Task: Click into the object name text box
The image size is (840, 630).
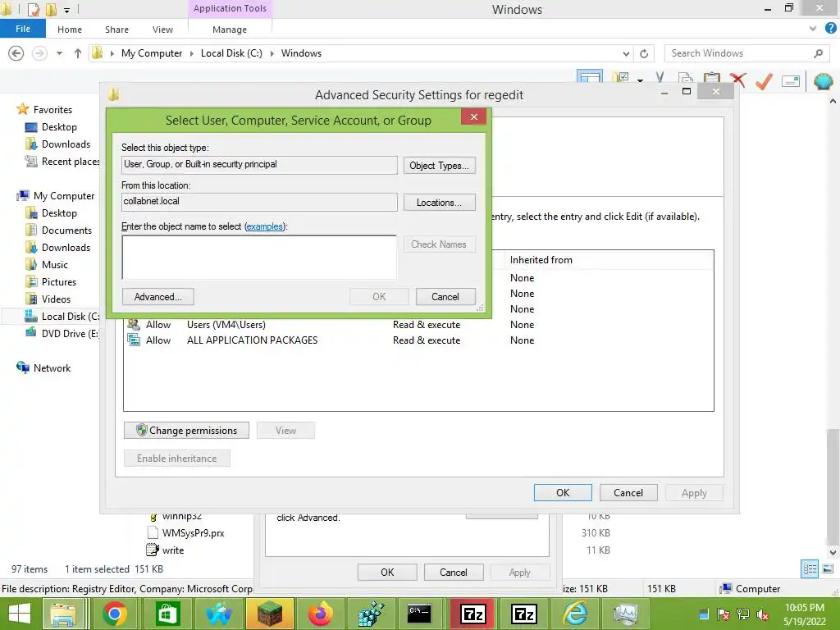Action: pos(259,257)
